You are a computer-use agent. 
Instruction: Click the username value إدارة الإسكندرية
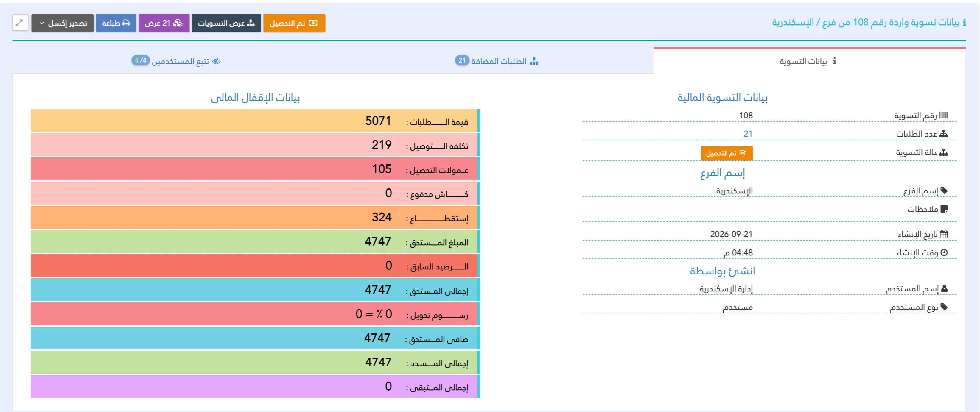click(726, 289)
